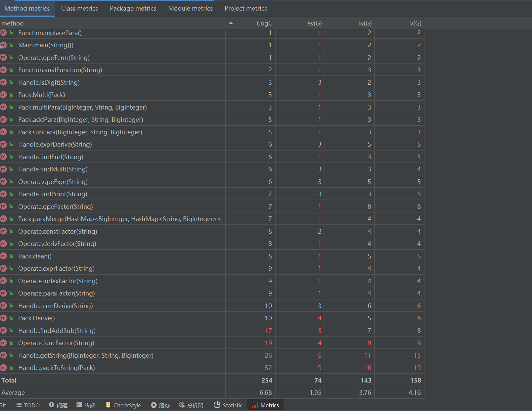Select the Handle.findPoint(String) row
The width and height of the screenshot is (532, 411).
pos(212,194)
